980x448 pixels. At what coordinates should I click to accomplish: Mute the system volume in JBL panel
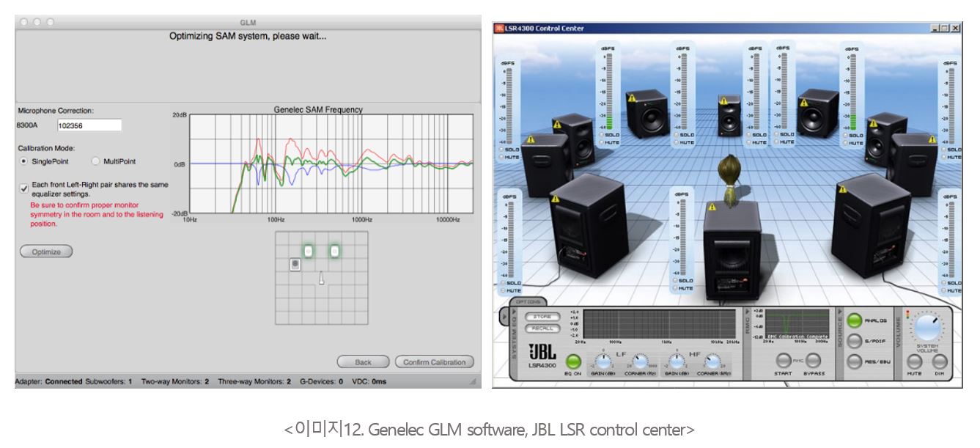[915, 360]
